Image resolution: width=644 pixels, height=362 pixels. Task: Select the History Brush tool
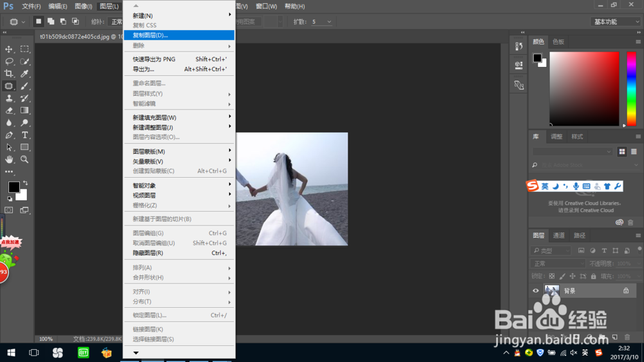click(24, 98)
